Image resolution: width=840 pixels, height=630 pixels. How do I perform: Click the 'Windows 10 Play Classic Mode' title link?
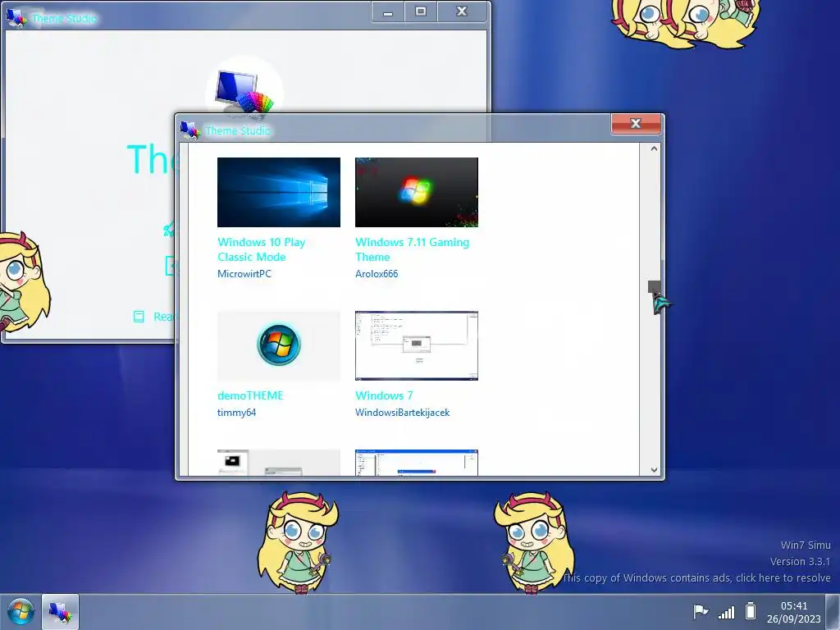coord(262,249)
